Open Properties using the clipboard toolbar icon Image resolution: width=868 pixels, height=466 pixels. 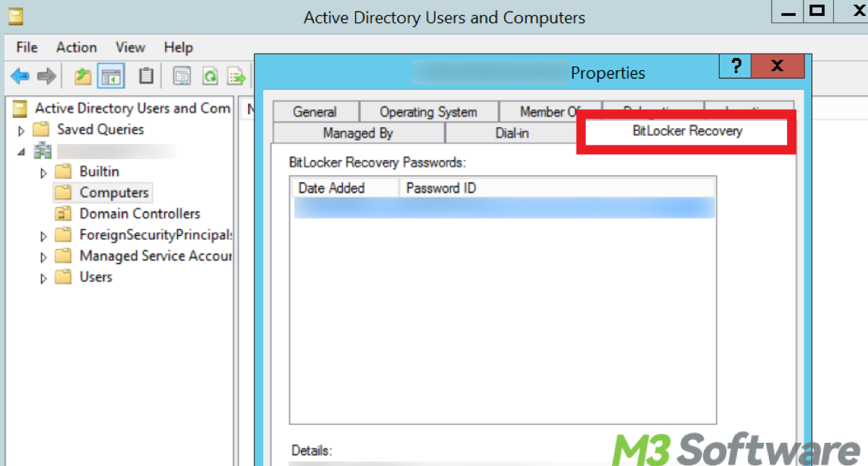[145, 75]
